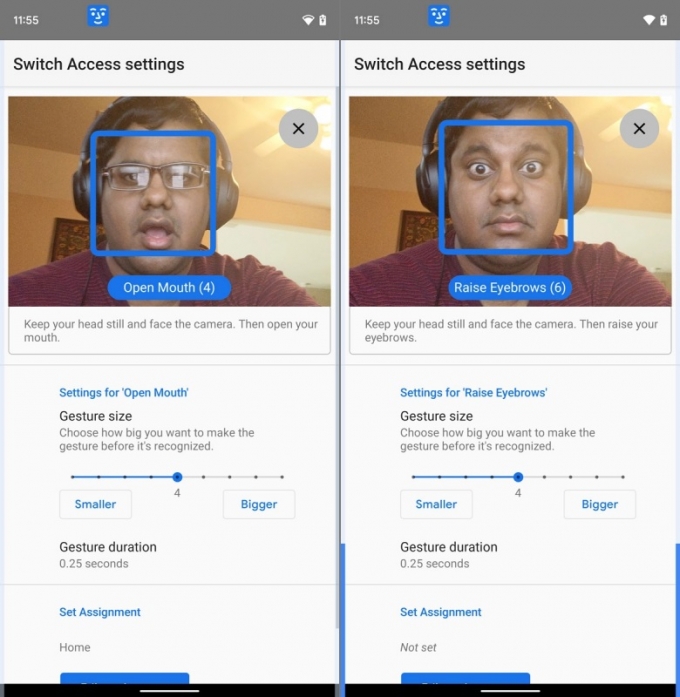Close the camera preview on the Open Mouth screen
The width and height of the screenshot is (680, 697).
(x=298, y=129)
